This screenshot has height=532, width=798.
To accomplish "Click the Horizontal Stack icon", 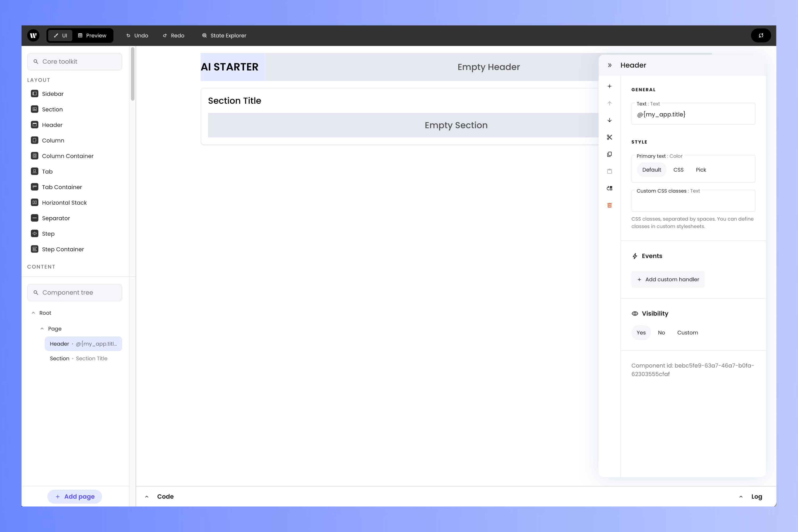I will coord(35,202).
